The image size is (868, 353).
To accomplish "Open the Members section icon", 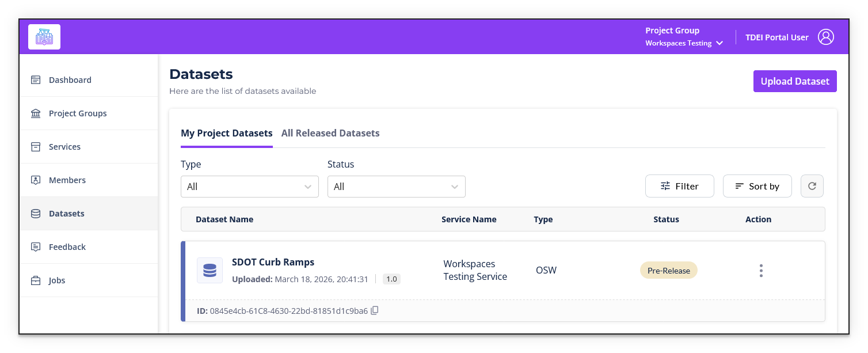I will pos(36,180).
